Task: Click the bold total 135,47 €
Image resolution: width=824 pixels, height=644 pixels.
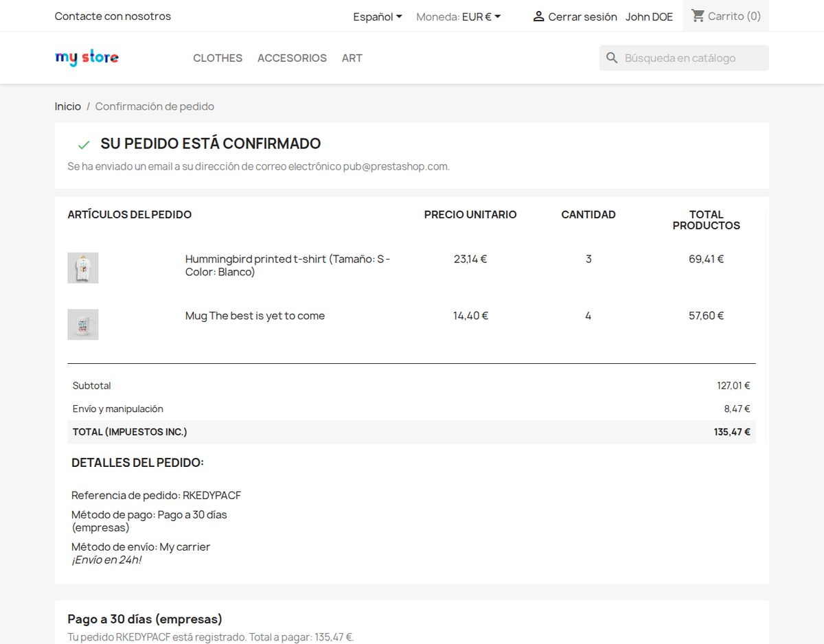Action: (732, 432)
